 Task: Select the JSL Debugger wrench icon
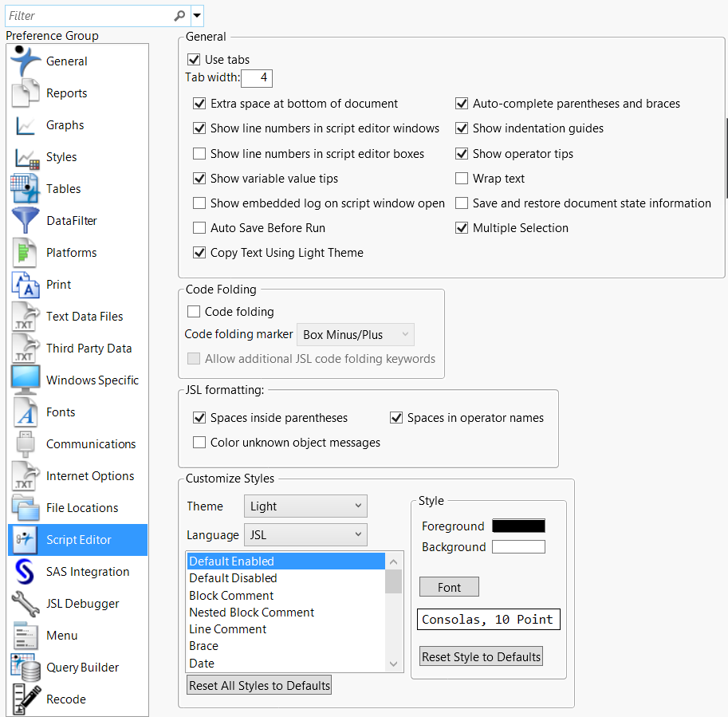point(26,604)
